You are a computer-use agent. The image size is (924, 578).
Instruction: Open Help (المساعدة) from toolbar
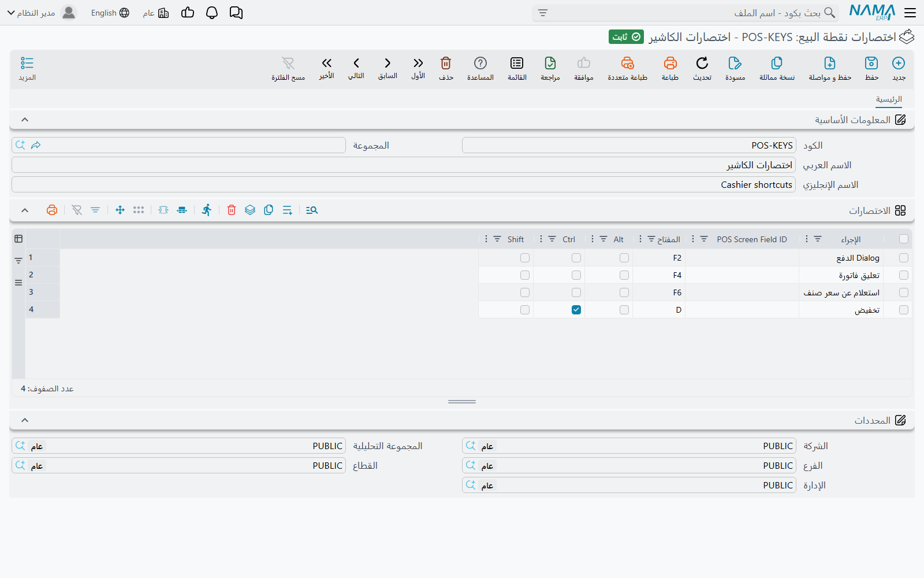[480, 64]
